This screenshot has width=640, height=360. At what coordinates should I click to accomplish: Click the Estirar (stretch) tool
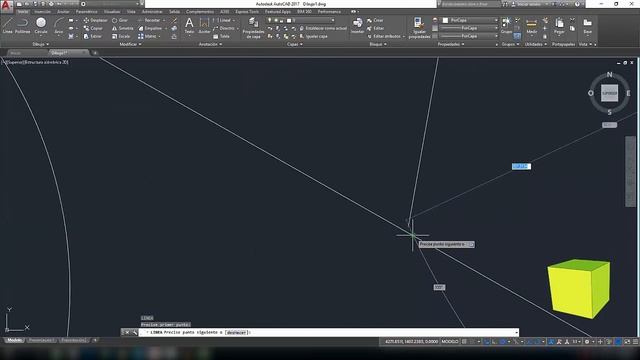[93, 36]
